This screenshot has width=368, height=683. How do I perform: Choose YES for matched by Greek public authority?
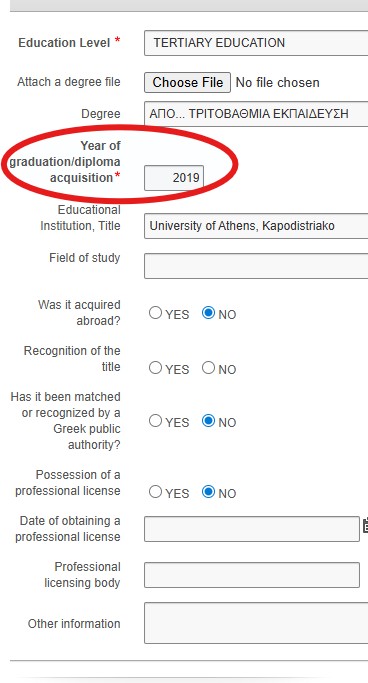(x=155, y=421)
